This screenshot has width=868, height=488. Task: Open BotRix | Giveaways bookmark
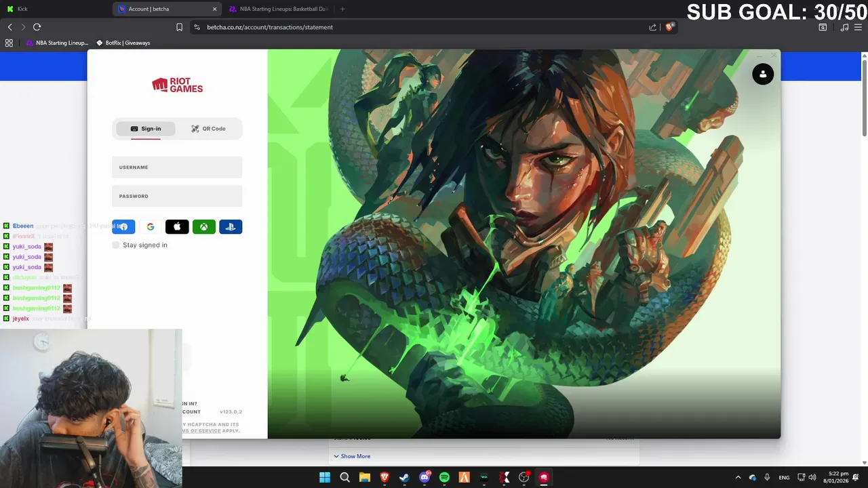(x=123, y=43)
